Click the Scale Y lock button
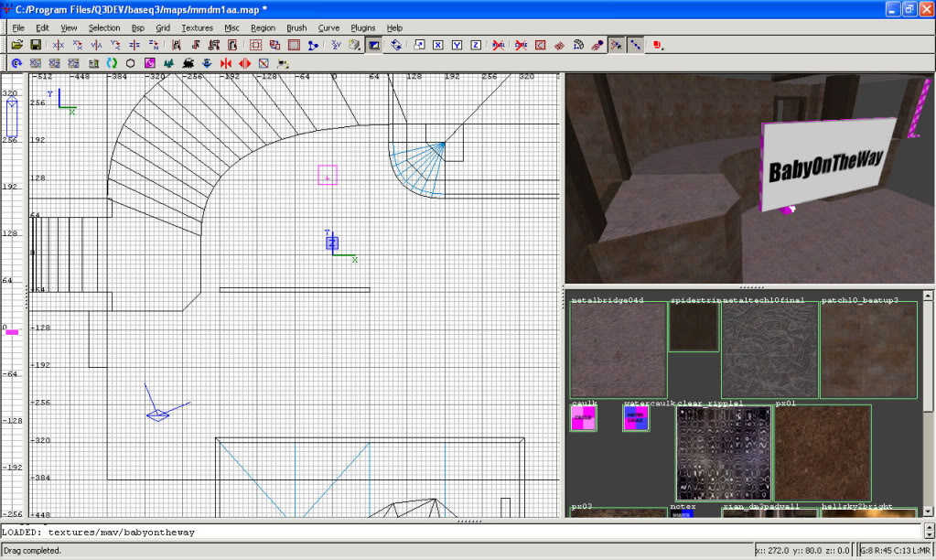Viewport: 936px width, 560px height. click(457, 44)
